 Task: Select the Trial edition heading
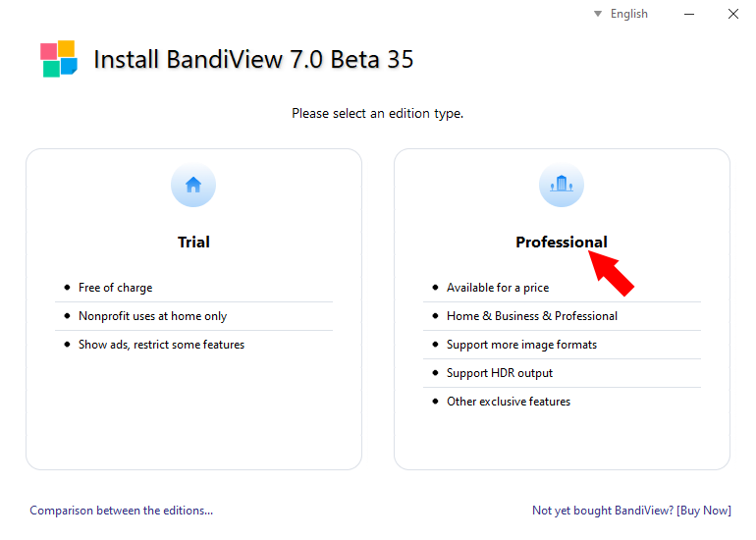(x=193, y=242)
